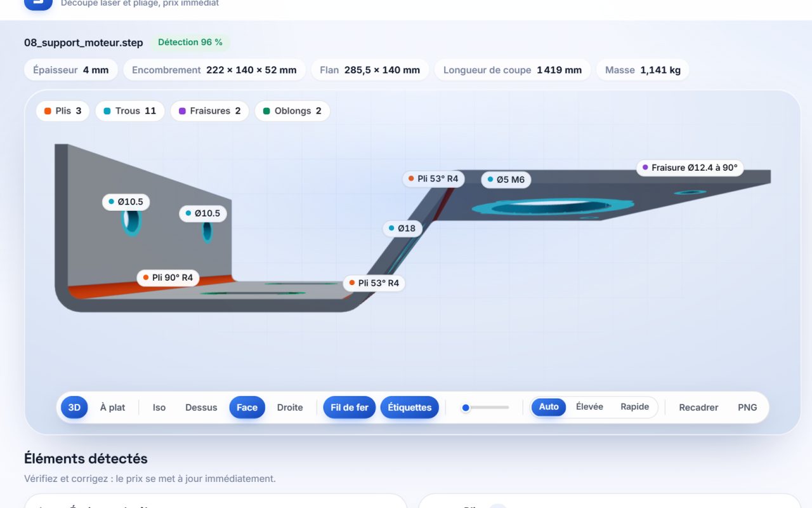This screenshot has height=508, width=812.
Task: Select the Pli 90° R4 label
Action: click(168, 277)
